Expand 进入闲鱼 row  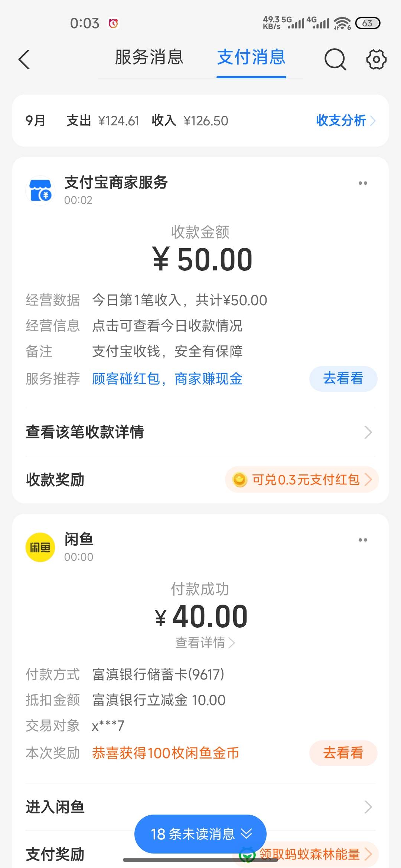200,807
